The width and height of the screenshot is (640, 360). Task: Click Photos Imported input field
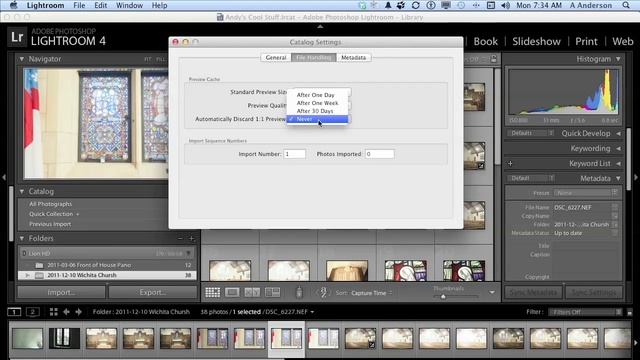coord(380,154)
